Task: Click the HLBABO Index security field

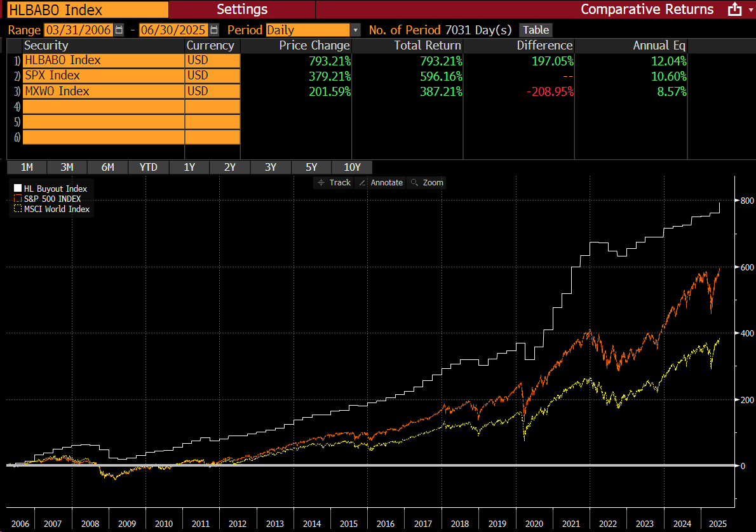Action: click(x=131, y=61)
